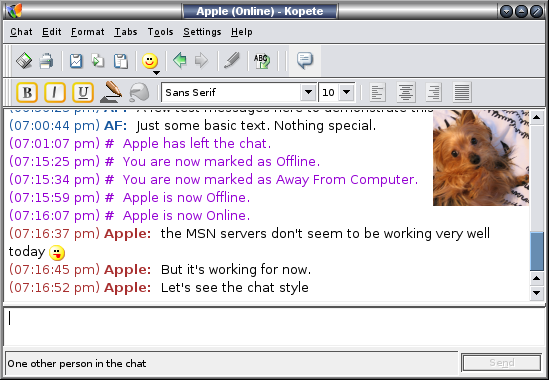Open the Tabs menu
The image size is (549, 380).
(126, 32)
